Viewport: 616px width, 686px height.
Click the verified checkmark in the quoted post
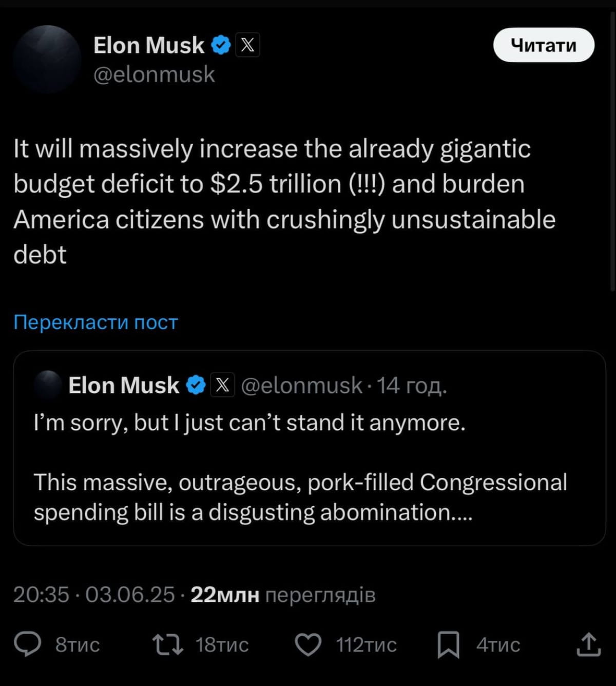(196, 385)
